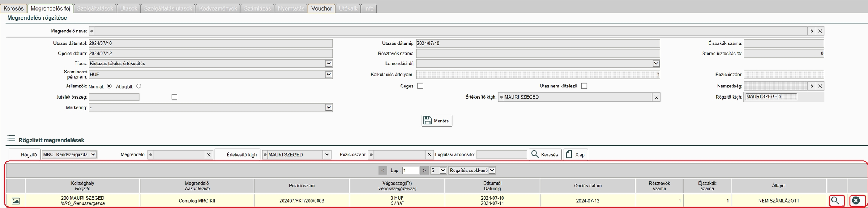This screenshot has width=868, height=208.
Task: Click the Mentés save button
Action: point(437,121)
